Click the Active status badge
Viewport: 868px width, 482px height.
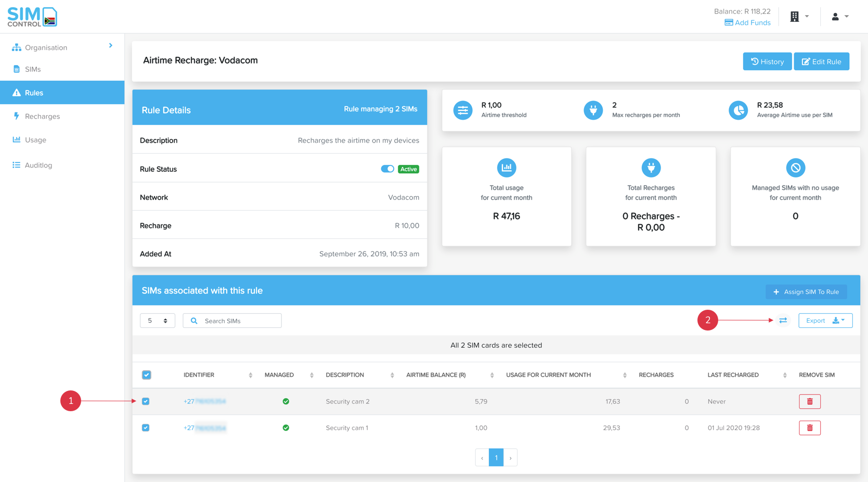coord(408,169)
